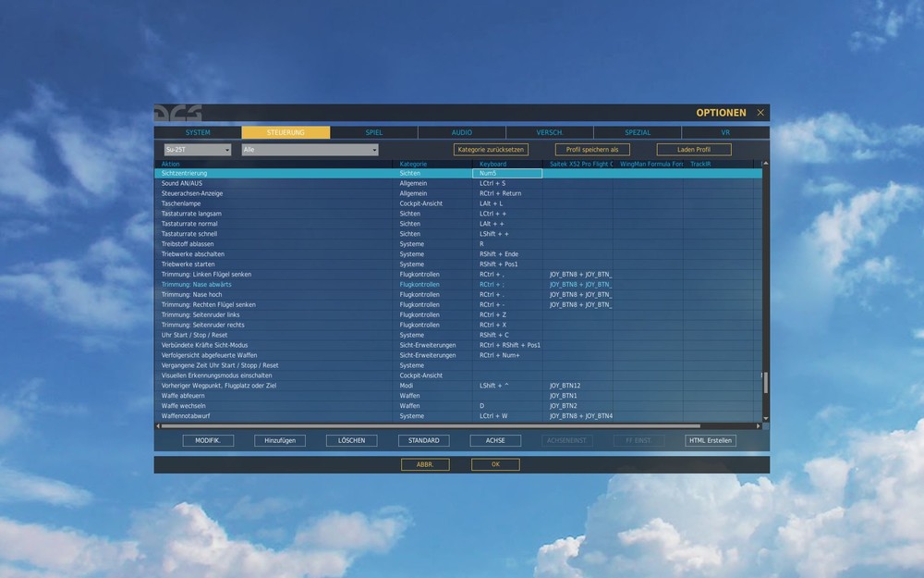Click the TrackIR column header
The image size is (924, 578).
[718, 164]
